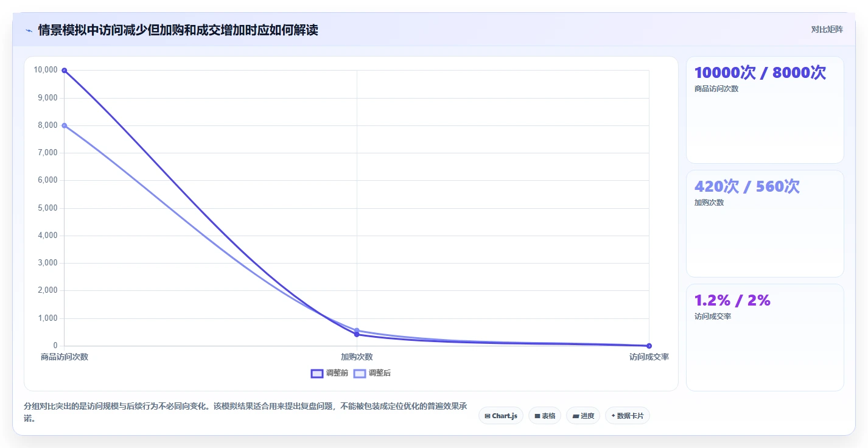
Task: Open the 1.2% / 2% stat card
Action: tap(765, 338)
